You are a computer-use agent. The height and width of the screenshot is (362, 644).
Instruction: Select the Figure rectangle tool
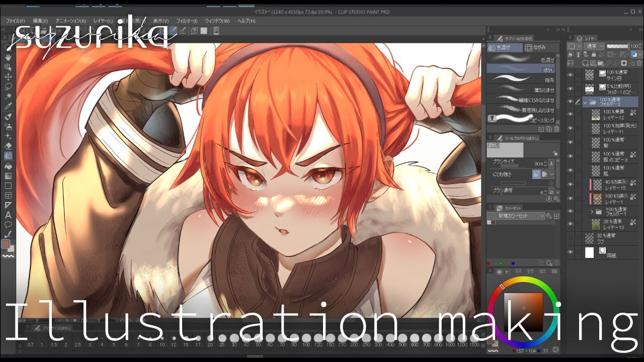tap(8, 186)
